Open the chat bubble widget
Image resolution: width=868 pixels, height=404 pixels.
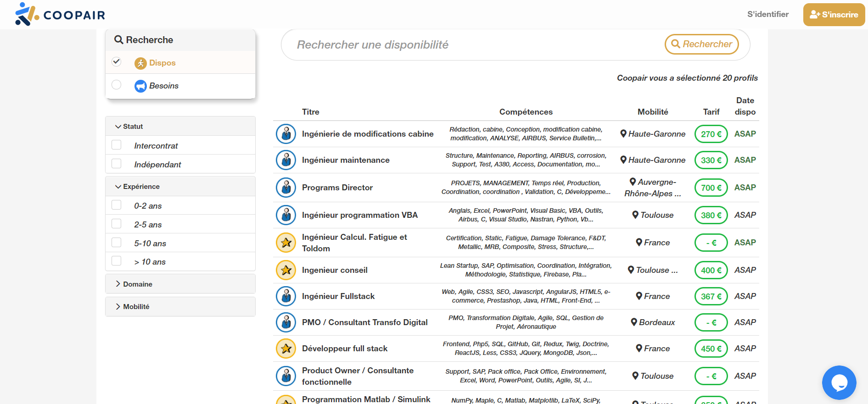click(x=839, y=382)
